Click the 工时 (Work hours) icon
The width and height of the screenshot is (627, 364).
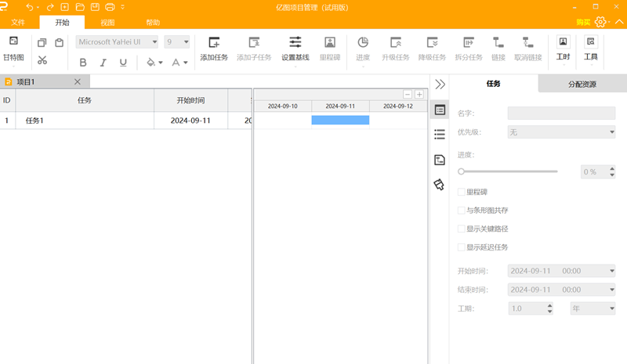click(562, 43)
